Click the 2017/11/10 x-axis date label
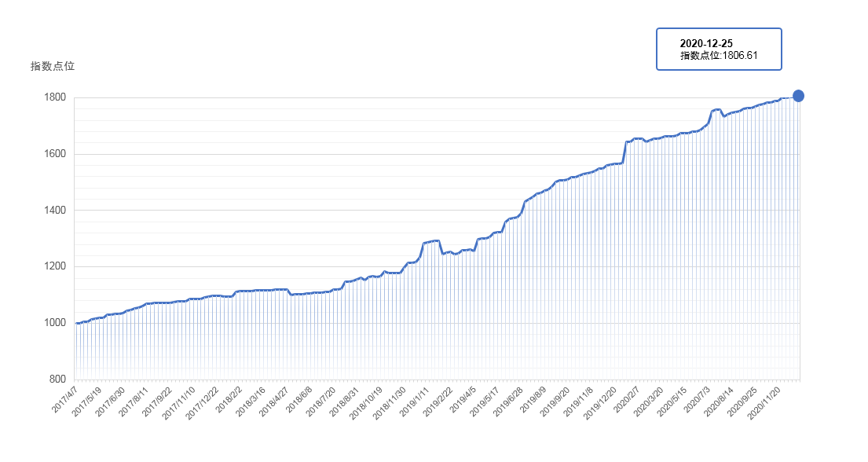This screenshot has height=462, width=868. (x=178, y=403)
